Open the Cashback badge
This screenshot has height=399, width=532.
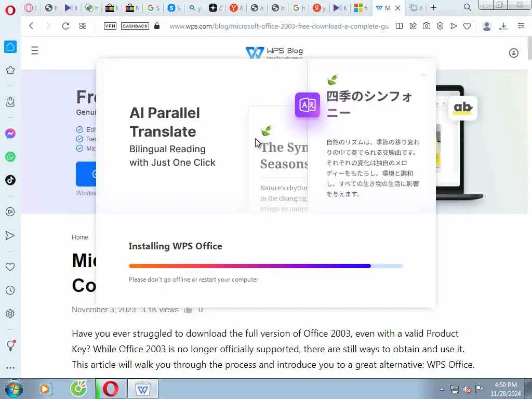135,26
